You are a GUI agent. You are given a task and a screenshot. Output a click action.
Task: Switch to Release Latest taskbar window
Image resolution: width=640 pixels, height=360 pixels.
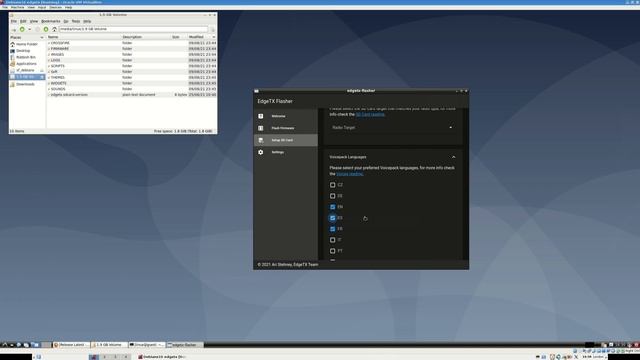(71, 345)
